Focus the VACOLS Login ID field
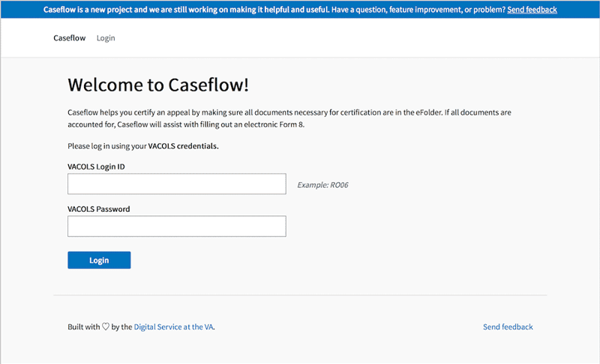Viewport: 600px width, 364px height. 176,184
